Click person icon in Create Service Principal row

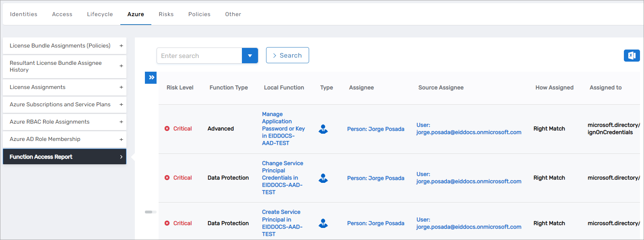point(323,223)
